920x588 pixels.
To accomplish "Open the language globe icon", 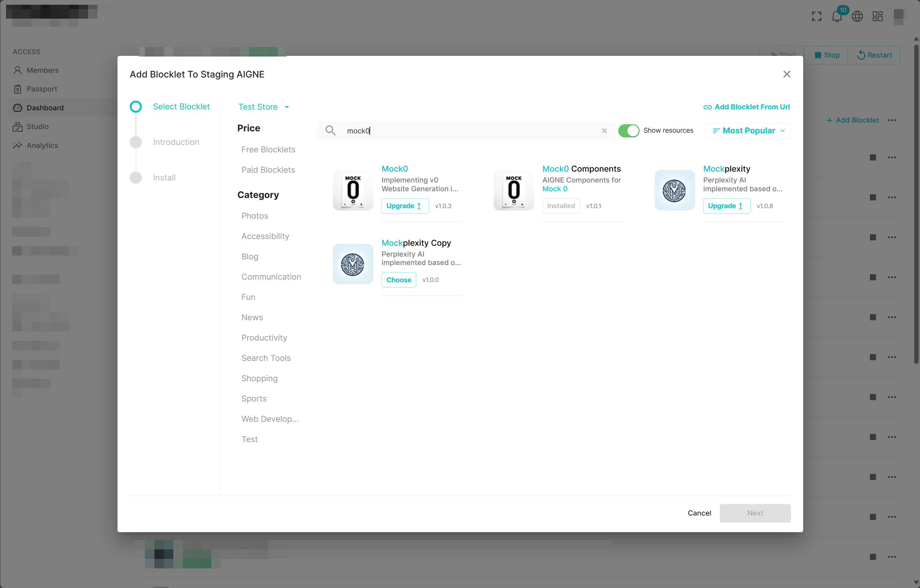I will tap(857, 17).
